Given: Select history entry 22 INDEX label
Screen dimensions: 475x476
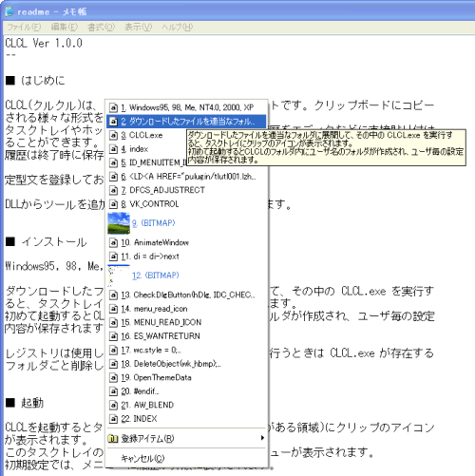Looking at the screenshot, I should coord(139,419).
